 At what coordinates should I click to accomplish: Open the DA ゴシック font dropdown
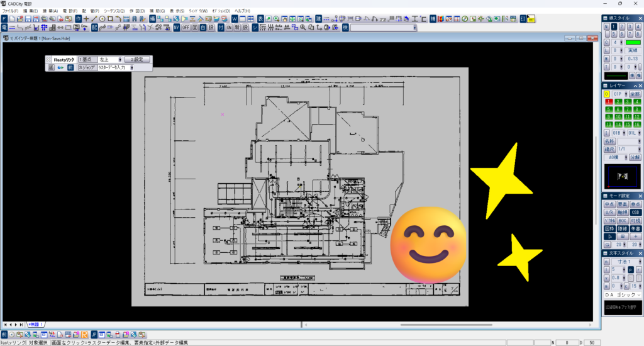(x=623, y=295)
